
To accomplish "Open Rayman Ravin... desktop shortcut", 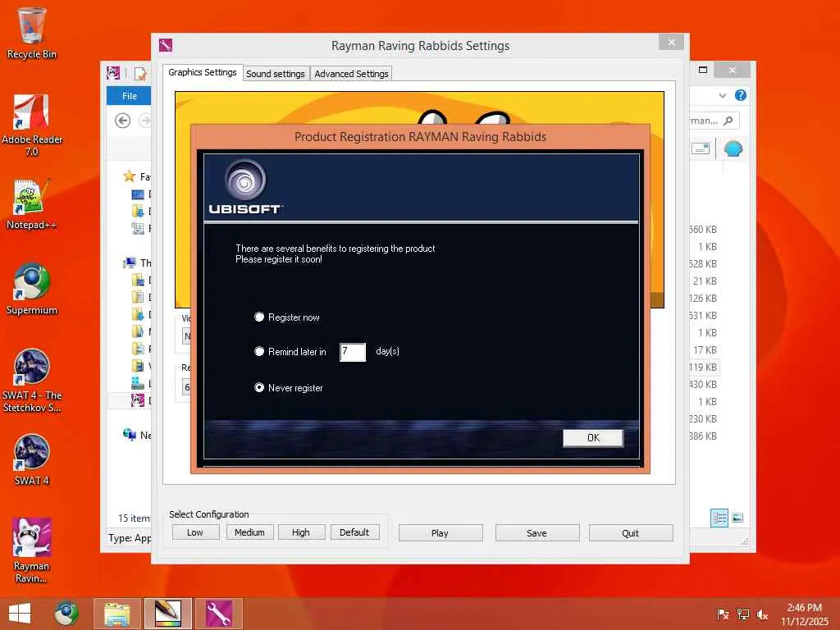I will point(32,550).
